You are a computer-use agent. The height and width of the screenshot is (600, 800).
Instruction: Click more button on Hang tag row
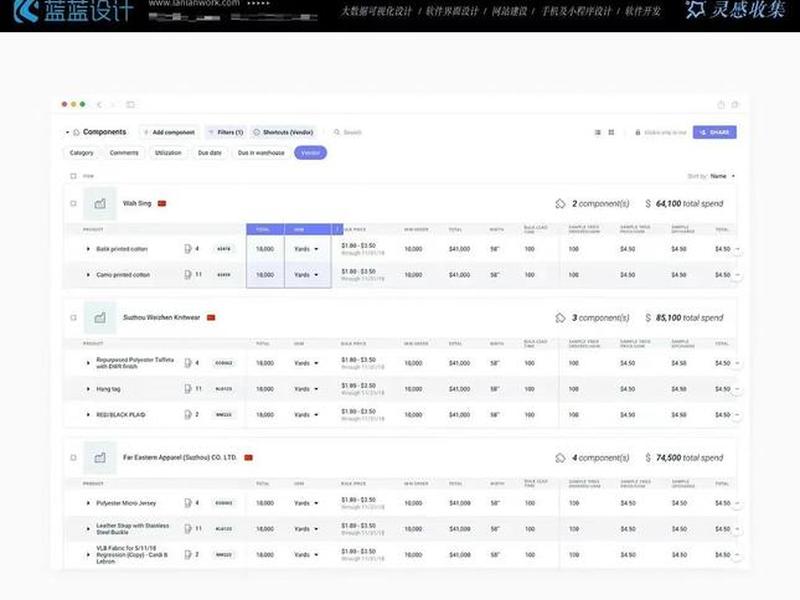point(737,389)
